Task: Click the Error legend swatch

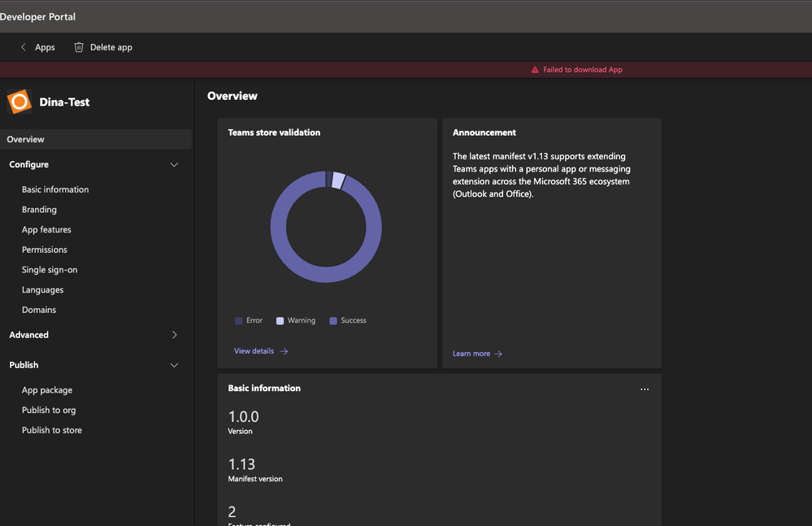Action: (239, 321)
